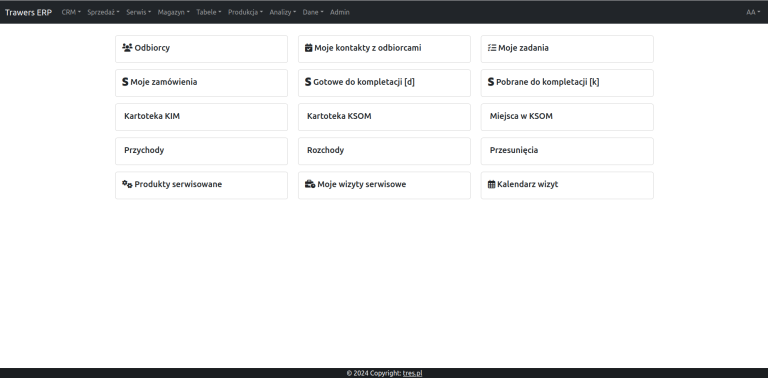Expand the Analizy dropdown menu

pos(283,12)
